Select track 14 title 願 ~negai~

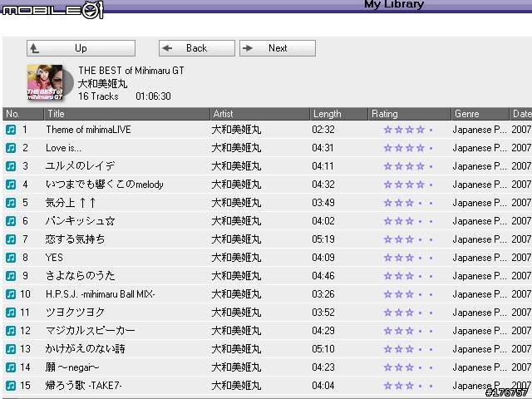(x=72, y=367)
